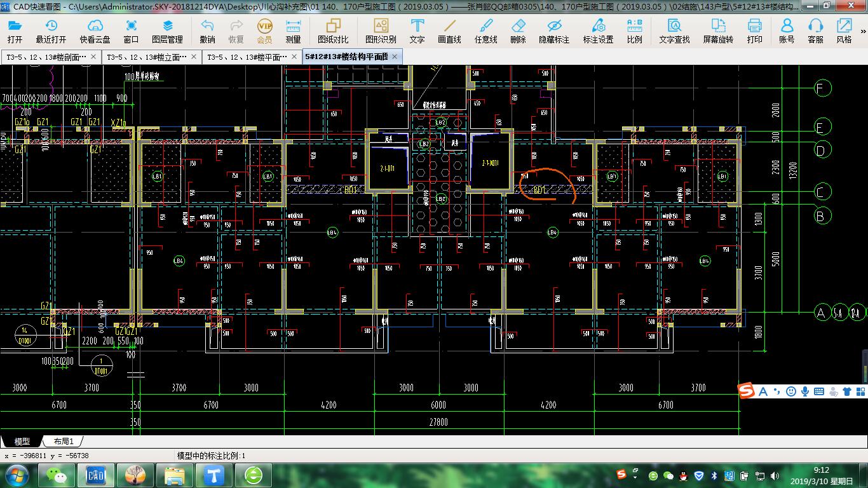Click the Sogou S logo on IME bar
Image resolution: width=868 pixels, height=488 pixels.
pyautogui.click(x=747, y=391)
